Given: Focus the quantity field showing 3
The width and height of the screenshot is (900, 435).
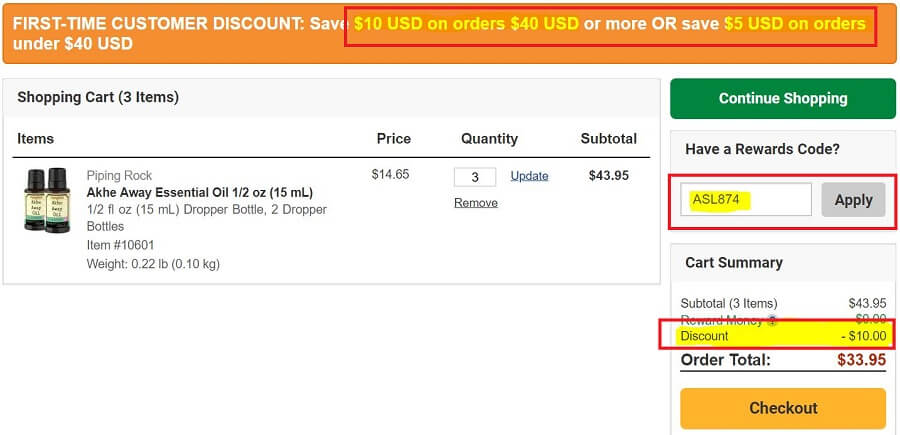Looking at the screenshot, I should (475, 177).
